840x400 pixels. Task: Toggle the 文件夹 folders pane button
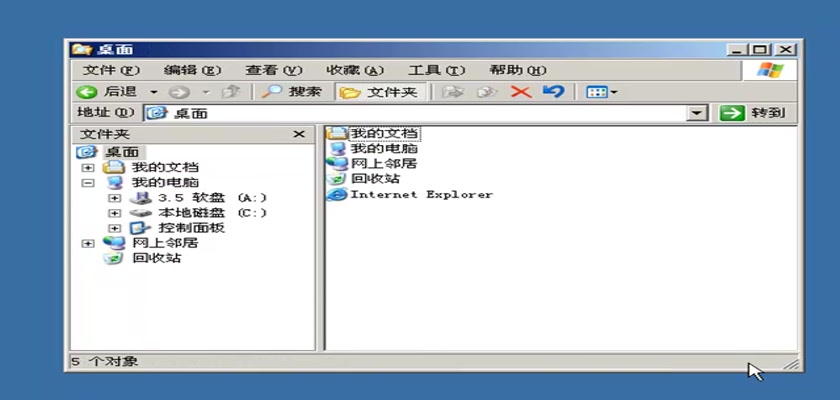[x=380, y=92]
